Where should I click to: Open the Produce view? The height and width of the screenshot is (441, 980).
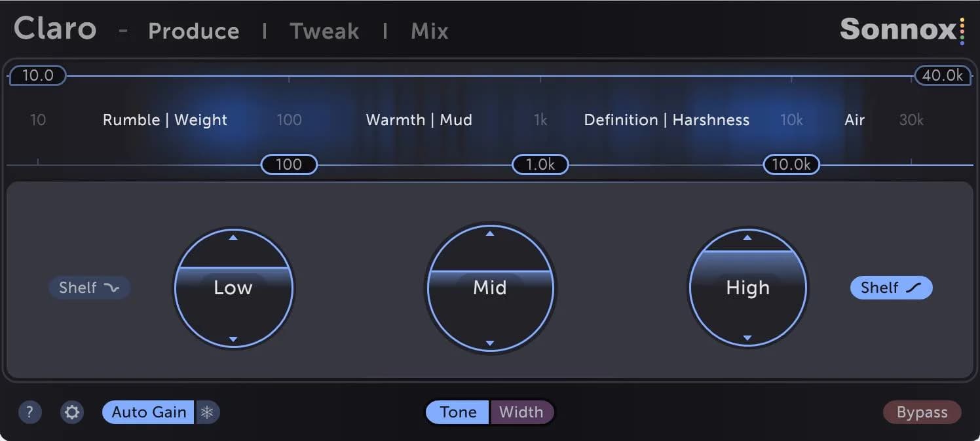point(194,31)
